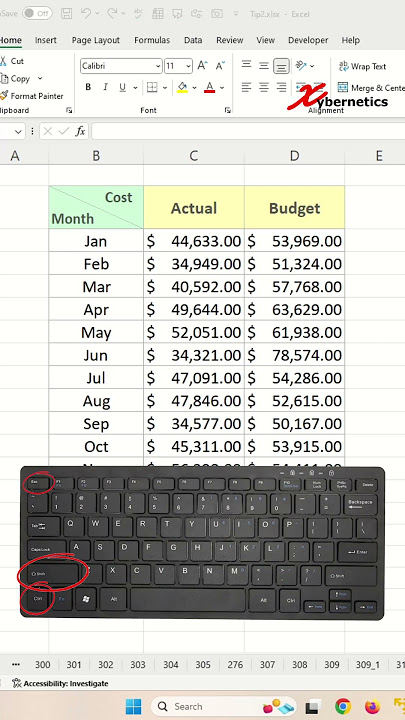This screenshot has height=720, width=405.
Task: Toggle Wrap Text option
Action: [x=363, y=67]
